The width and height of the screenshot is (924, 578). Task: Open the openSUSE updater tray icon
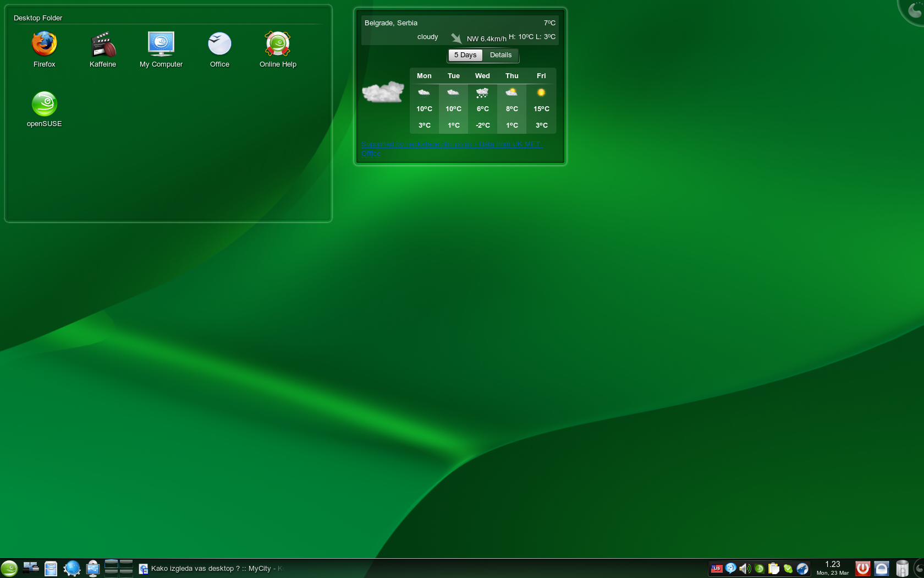[x=760, y=569]
